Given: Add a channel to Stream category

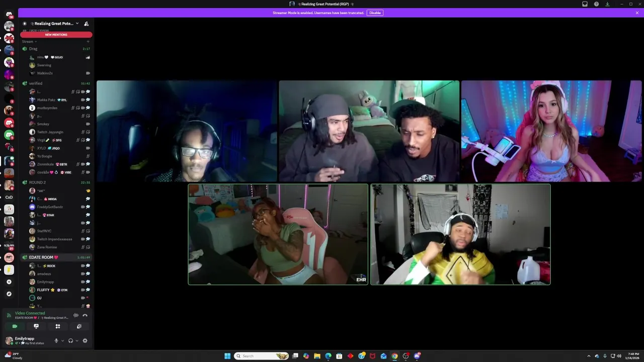Looking at the screenshot, I should click(x=88, y=41).
